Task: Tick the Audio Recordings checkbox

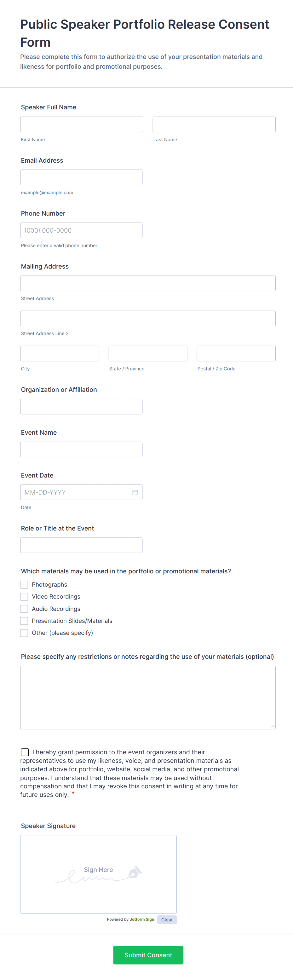Action: [x=24, y=609]
